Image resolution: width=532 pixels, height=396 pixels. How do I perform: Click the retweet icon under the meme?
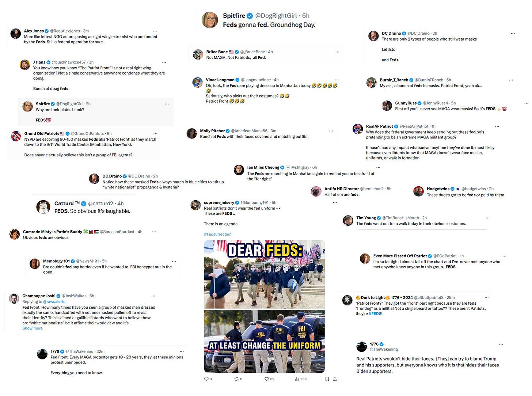pos(236,379)
